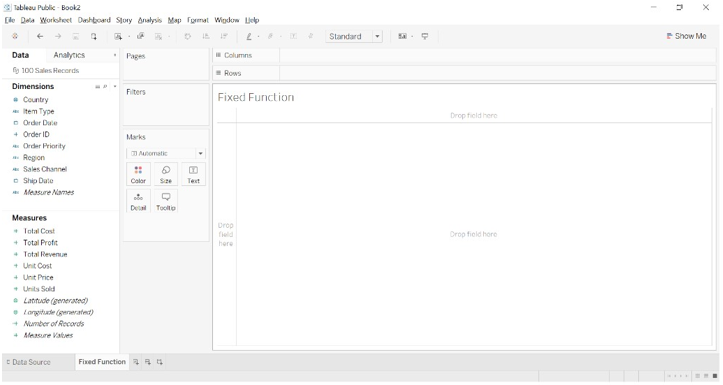
Task: Click the New Worksheet icon beside sheet tab
Action: pyautogui.click(x=136, y=362)
